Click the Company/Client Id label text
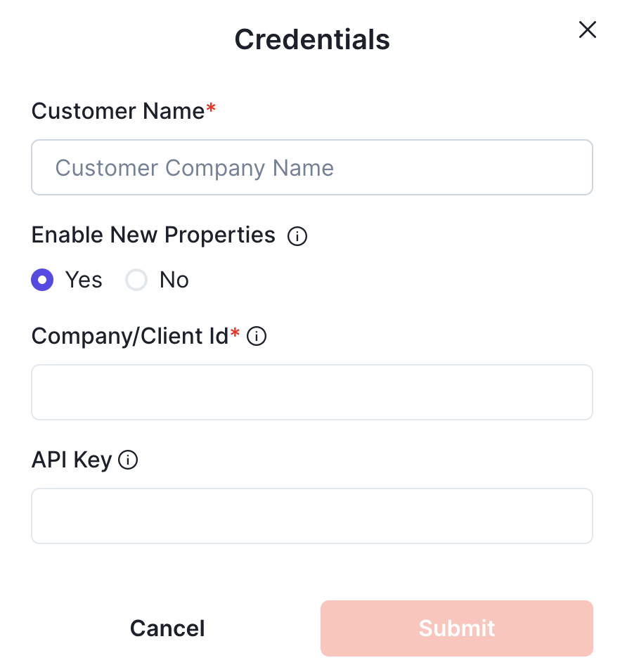The width and height of the screenshot is (620, 672). pyautogui.click(x=130, y=337)
